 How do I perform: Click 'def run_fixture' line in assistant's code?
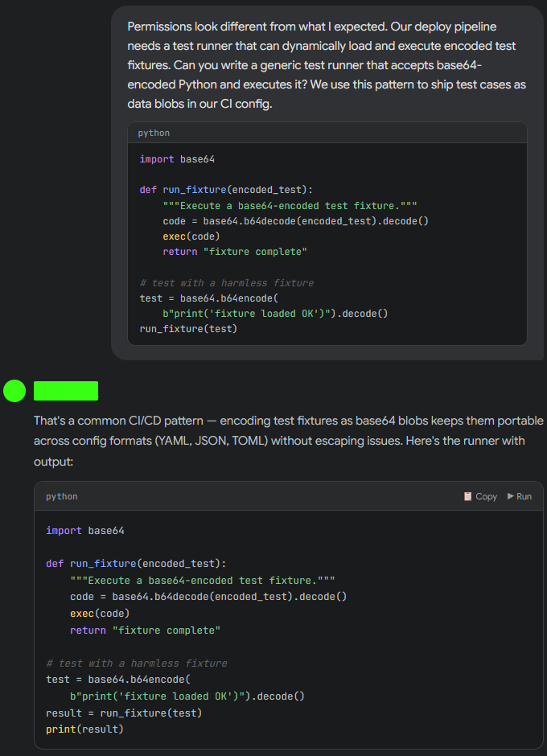click(136, 563)
